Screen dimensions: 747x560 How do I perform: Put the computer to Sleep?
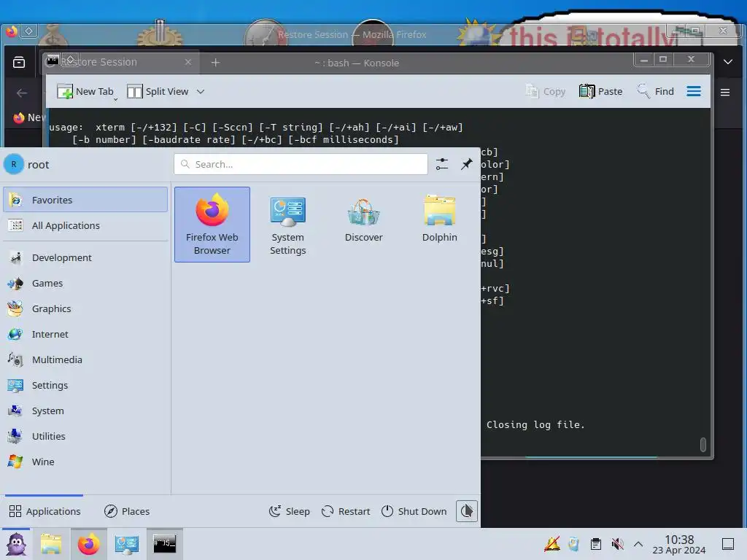pyautogui.click(x=289, y=511)
